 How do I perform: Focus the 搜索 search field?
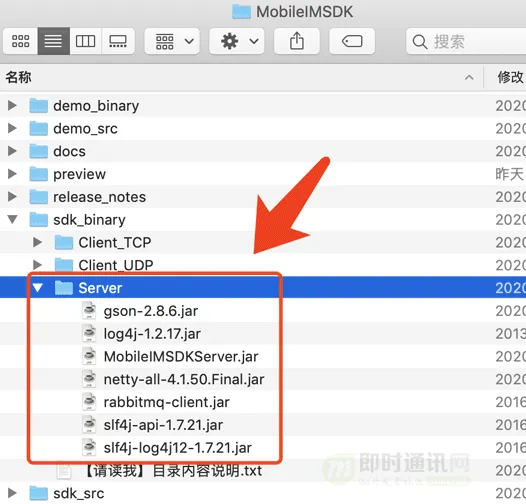(x=466, y=41)
